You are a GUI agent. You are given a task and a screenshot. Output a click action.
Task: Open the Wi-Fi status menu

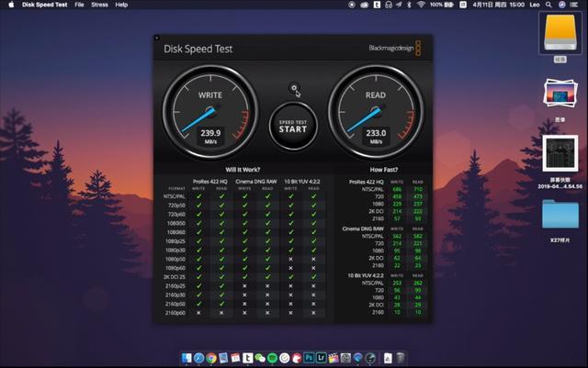pyautogui.click(x=421, y=5)
